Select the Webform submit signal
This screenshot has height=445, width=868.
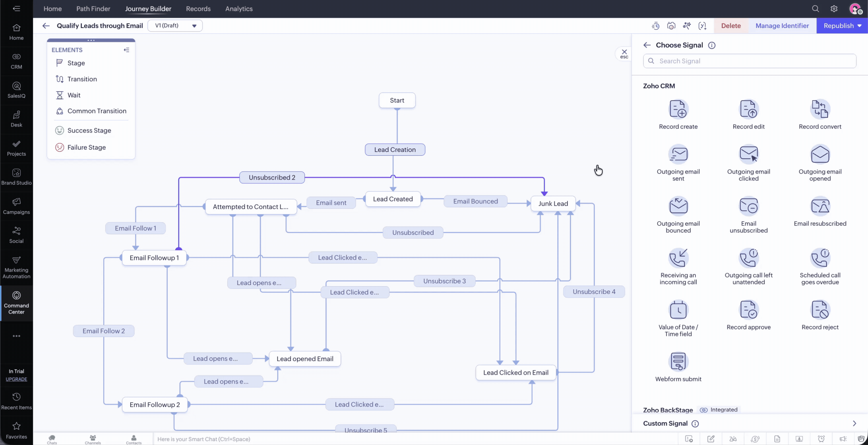click(678, 362)
